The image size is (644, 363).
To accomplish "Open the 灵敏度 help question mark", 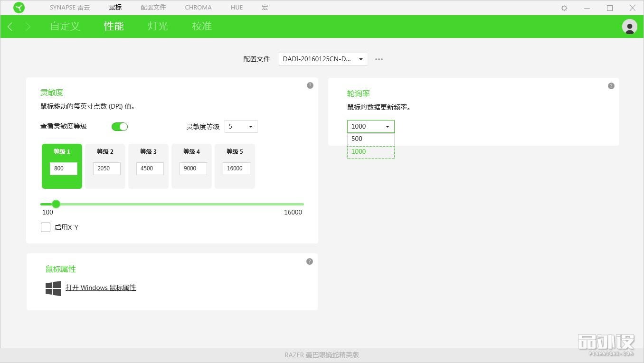I will (x=310, y=85).
